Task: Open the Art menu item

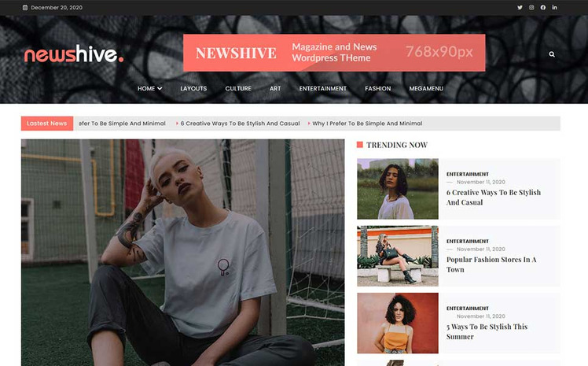Action: (275, 88)
